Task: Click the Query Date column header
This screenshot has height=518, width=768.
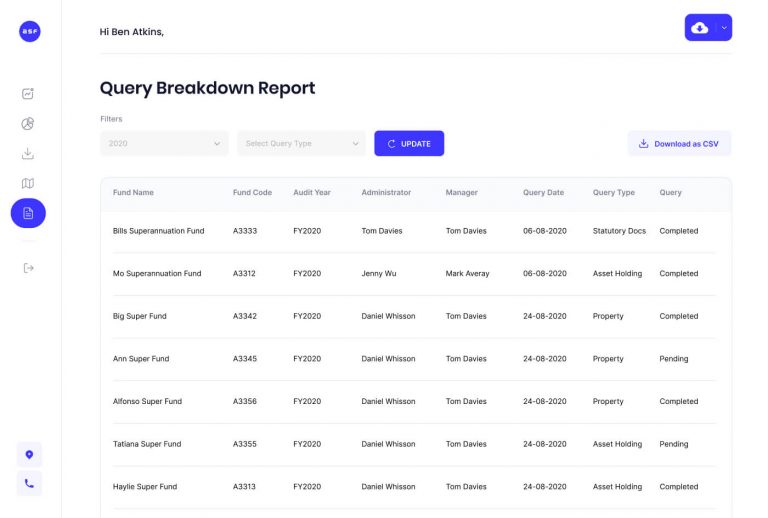Action: 543,192
